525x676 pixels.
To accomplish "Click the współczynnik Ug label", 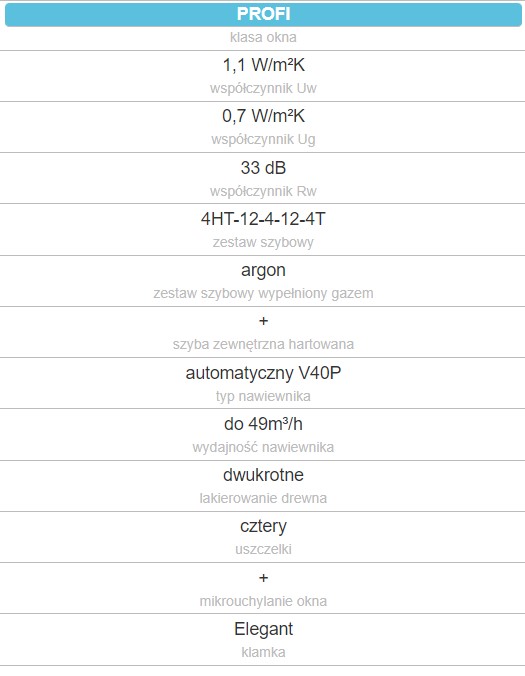I will click(x=263, y=140).
